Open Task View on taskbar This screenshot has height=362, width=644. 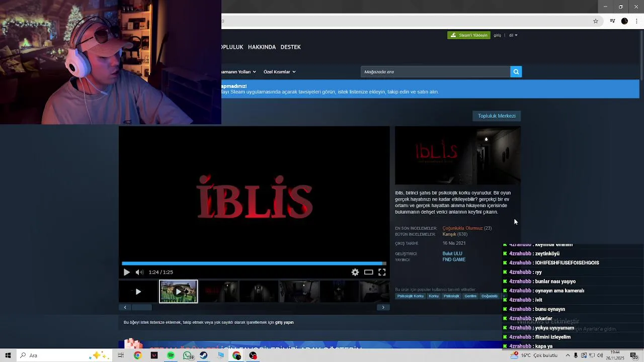[x=121, y=355]
